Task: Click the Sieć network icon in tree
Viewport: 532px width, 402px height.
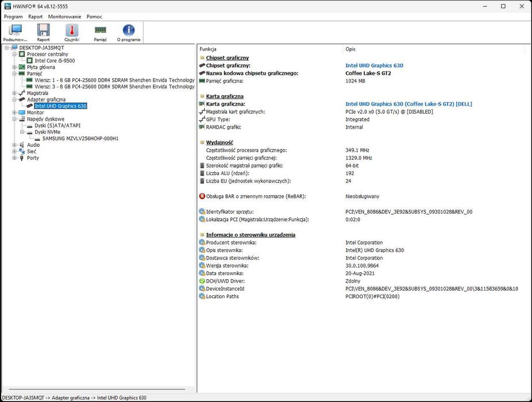Action: 22,151
